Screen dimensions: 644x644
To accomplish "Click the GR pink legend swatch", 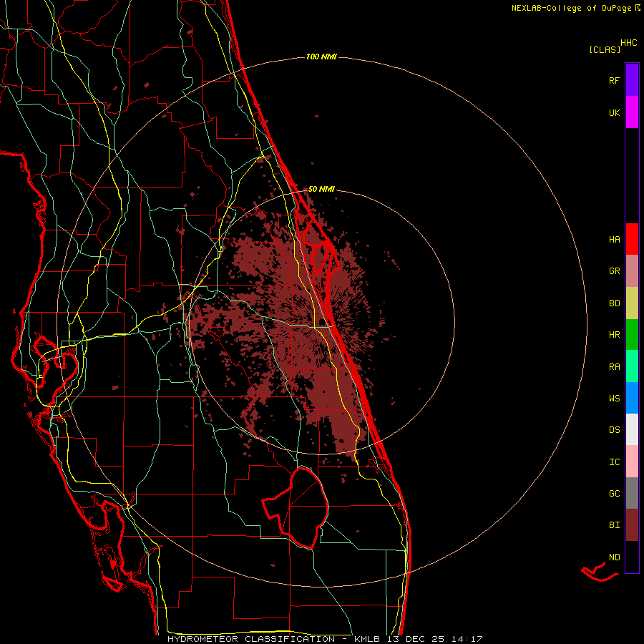I will 632,271.
